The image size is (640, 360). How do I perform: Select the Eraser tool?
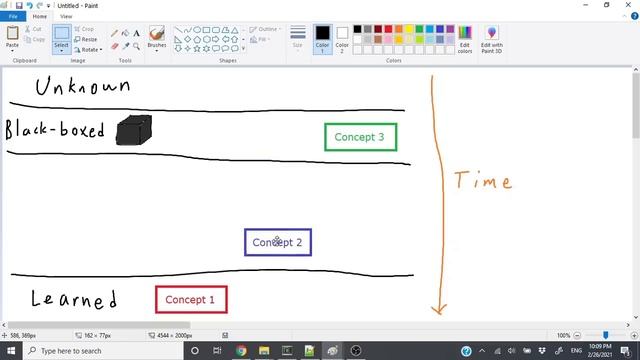point(115,46)
